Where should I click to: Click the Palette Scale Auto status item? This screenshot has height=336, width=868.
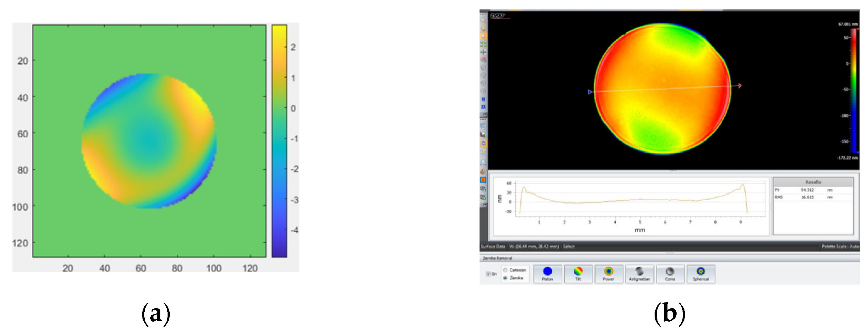[x=839, y=246]
